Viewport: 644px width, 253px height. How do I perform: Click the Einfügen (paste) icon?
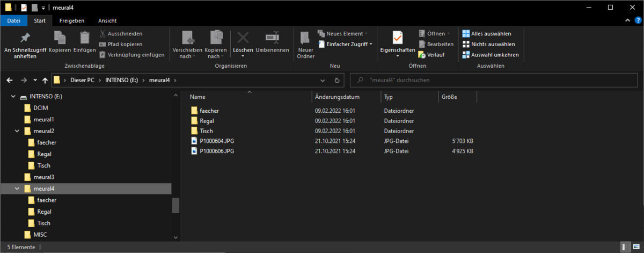[x=84, y=38]
